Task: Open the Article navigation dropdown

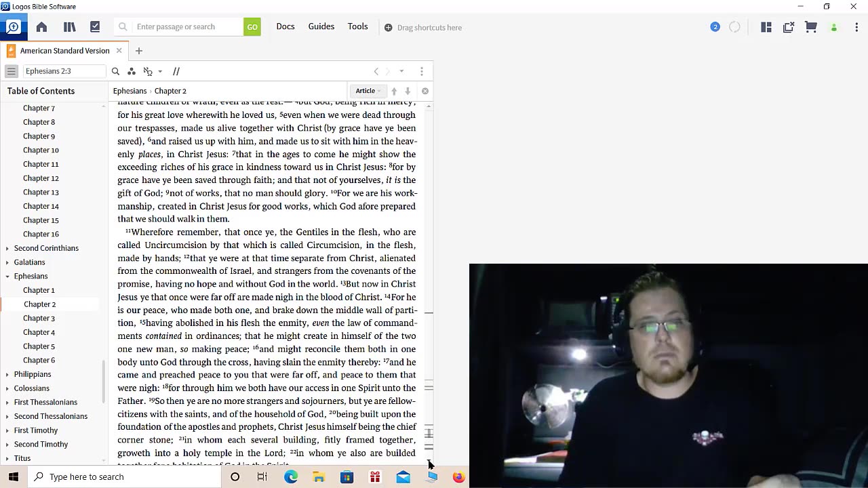Action: (368, 91)
